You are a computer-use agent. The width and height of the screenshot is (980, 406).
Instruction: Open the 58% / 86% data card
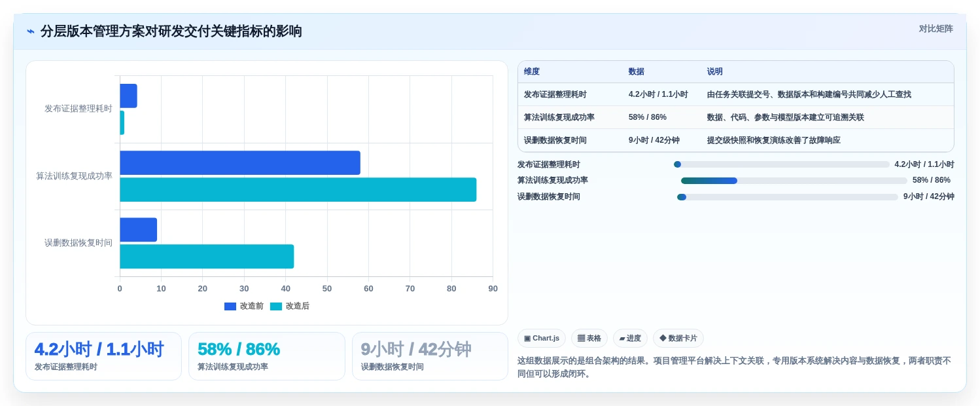[x=267, y=356]
